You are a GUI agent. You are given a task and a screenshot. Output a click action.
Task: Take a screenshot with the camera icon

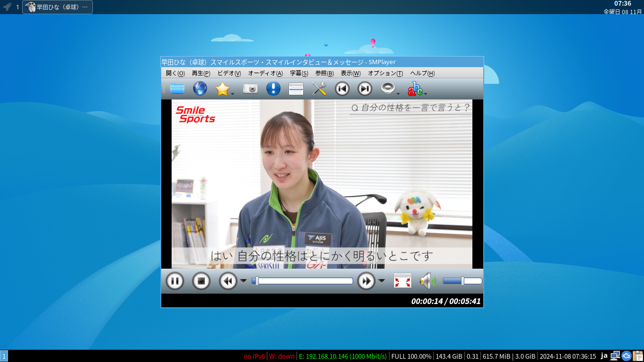click(x=250, y=88)
